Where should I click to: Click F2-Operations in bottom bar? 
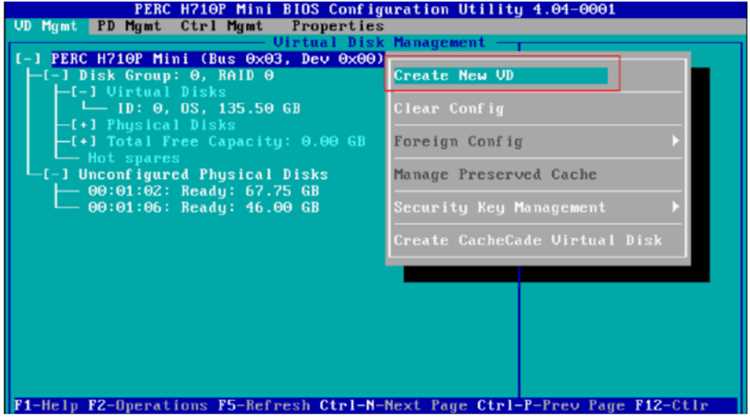click(148, 406)
